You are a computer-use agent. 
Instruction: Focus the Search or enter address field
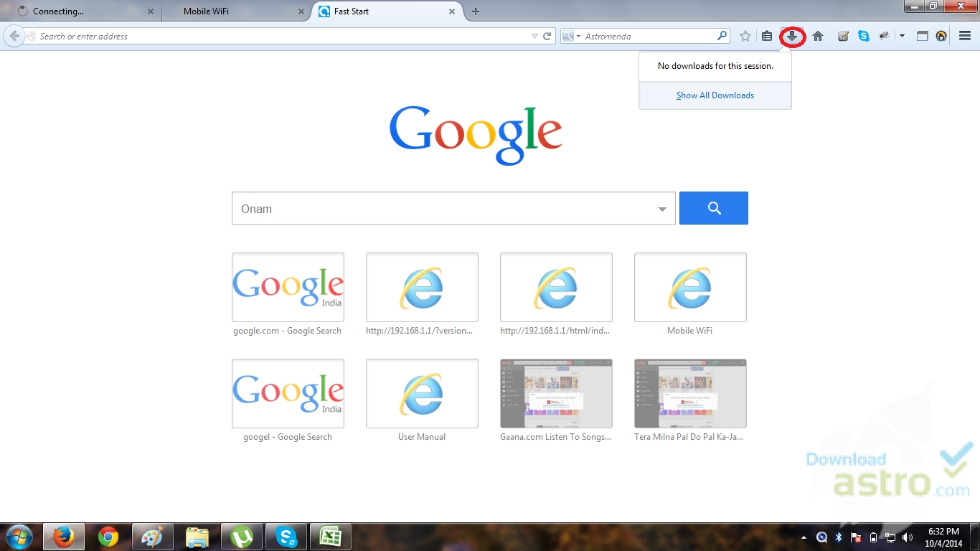[283, 36]
